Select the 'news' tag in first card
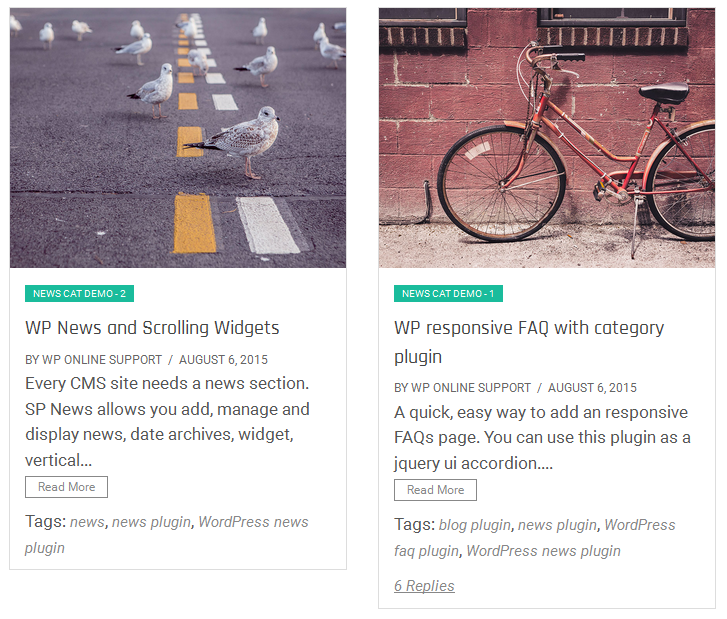 point(87,522)
